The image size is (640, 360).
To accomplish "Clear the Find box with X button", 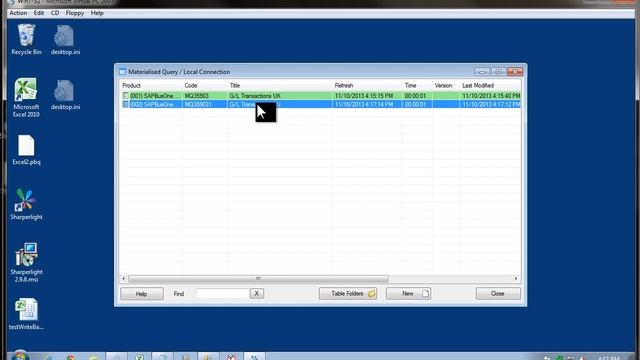I will 257,293.
